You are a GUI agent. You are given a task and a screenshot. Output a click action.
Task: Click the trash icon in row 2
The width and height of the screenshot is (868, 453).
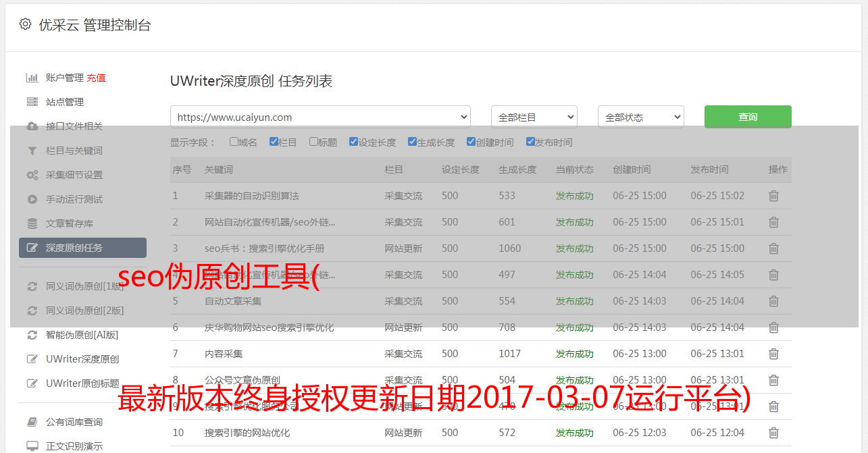click(x=773, y=222)
